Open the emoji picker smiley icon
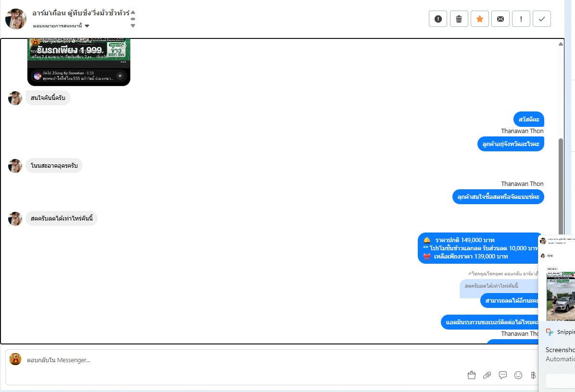 click(x=518, y=375)
